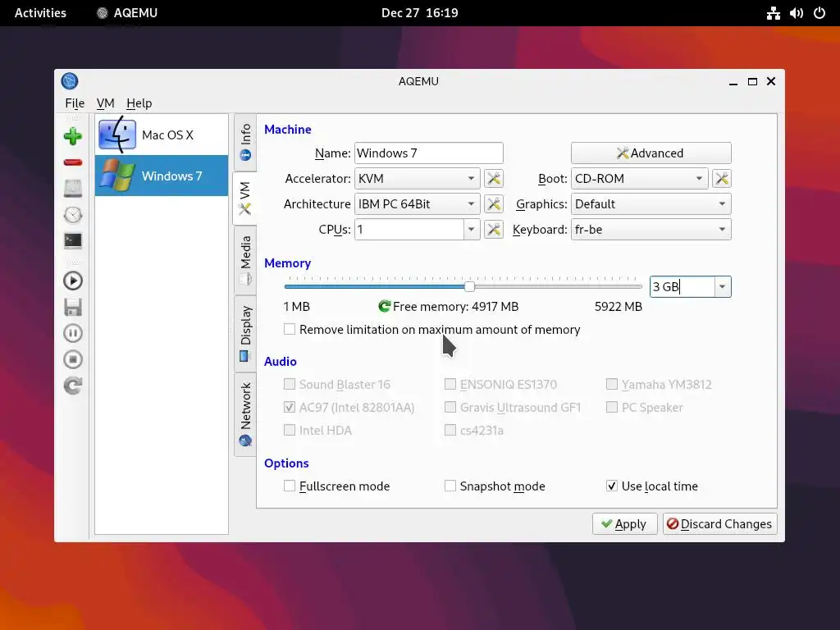840x630 pixels.
Task: Click the green plus add VM icon
Action: click(73, 136)
